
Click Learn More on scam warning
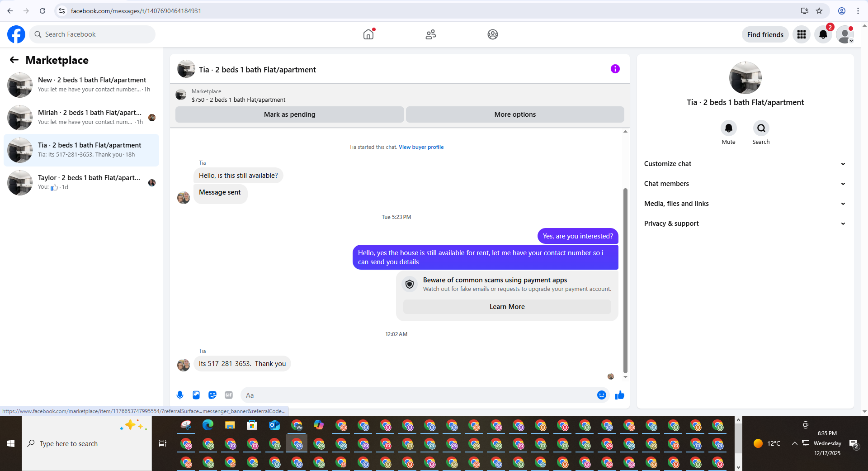[507, 307]
